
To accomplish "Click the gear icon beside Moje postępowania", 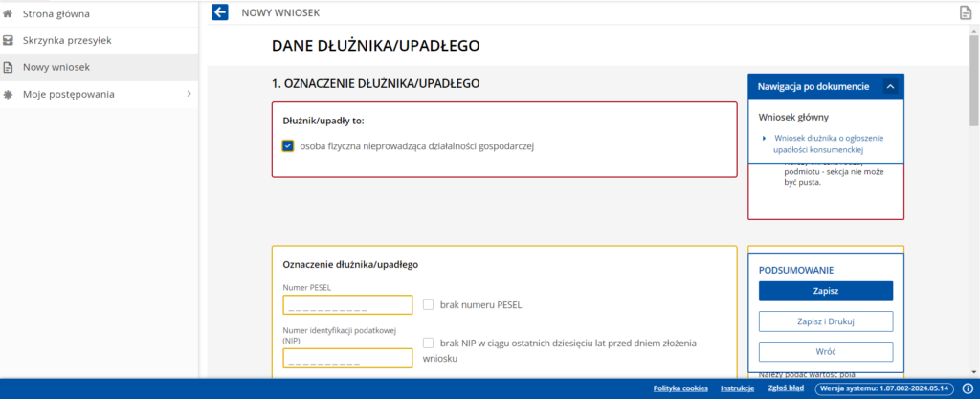I will (x=9, y=94).
